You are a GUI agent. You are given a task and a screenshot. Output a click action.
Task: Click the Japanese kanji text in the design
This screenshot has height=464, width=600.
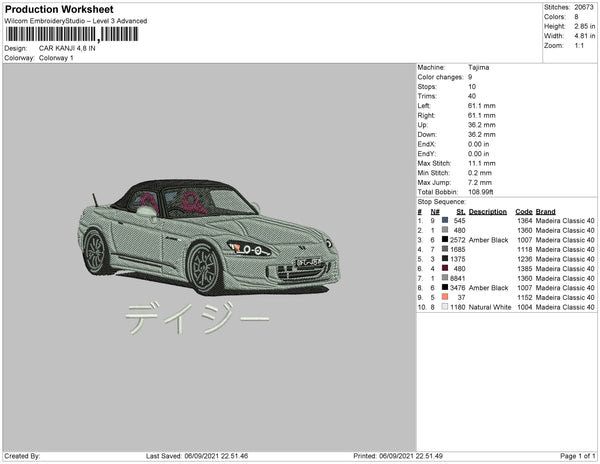(197, 320)
